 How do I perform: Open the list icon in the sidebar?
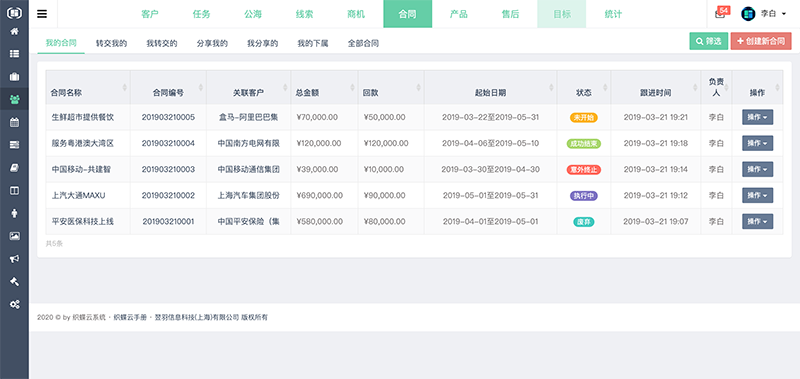coord(14,54)
